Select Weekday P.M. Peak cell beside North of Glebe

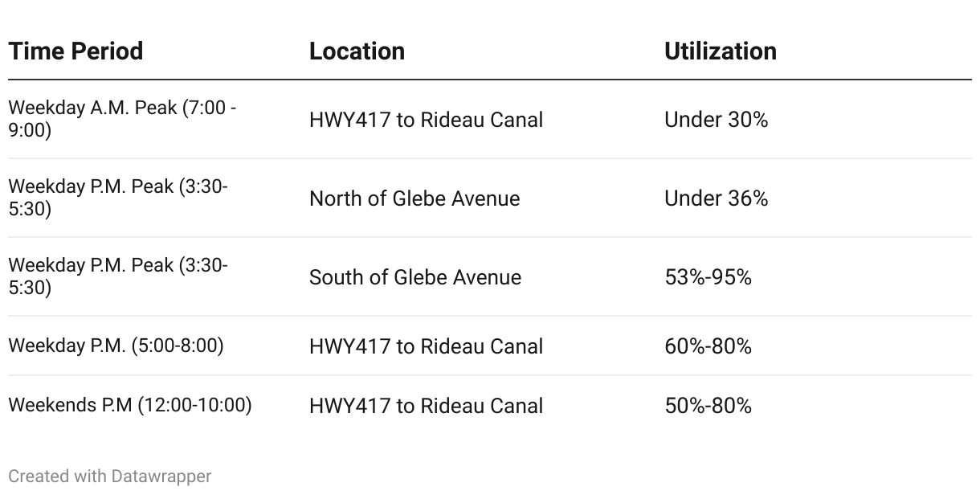click(118, 198)
